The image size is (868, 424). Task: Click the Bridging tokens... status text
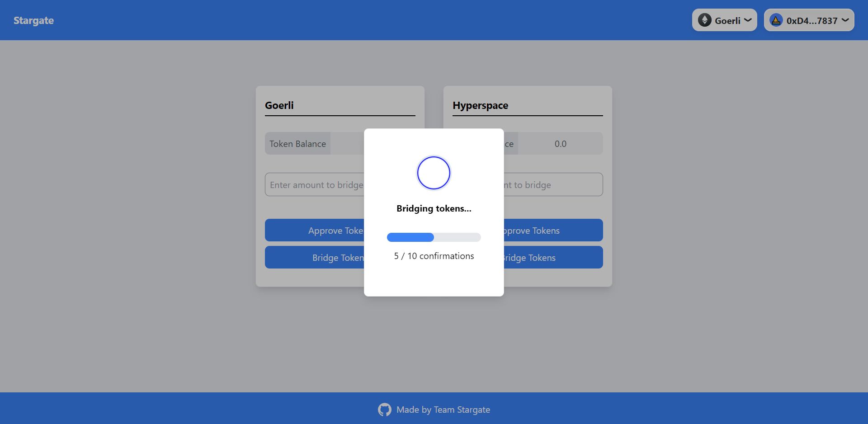click(434, 208)
